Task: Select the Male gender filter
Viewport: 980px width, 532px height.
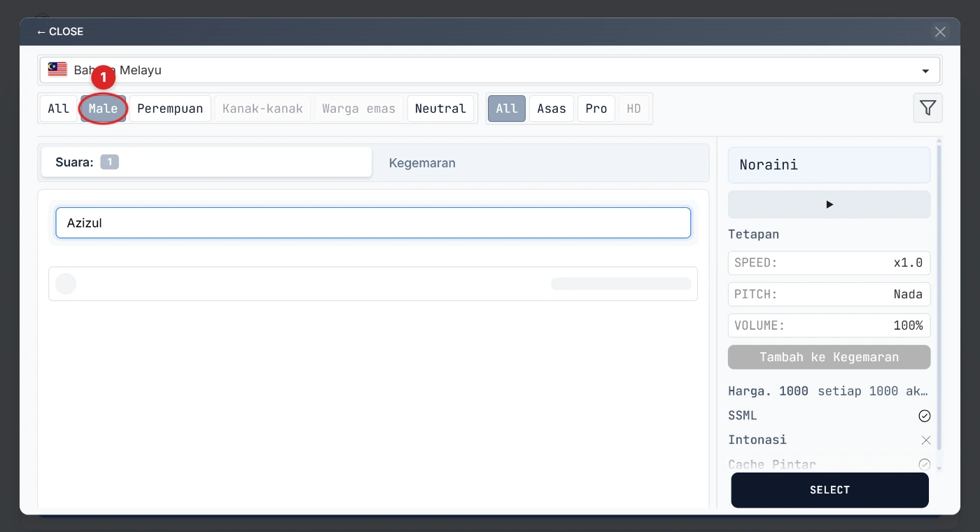Action: [x=104, y=108]
